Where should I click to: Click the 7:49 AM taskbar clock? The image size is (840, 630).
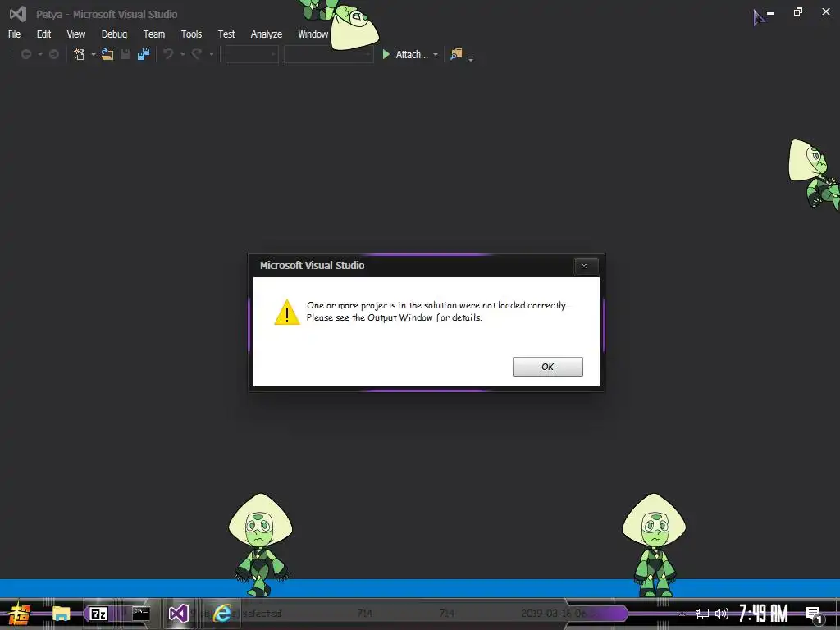764,614
